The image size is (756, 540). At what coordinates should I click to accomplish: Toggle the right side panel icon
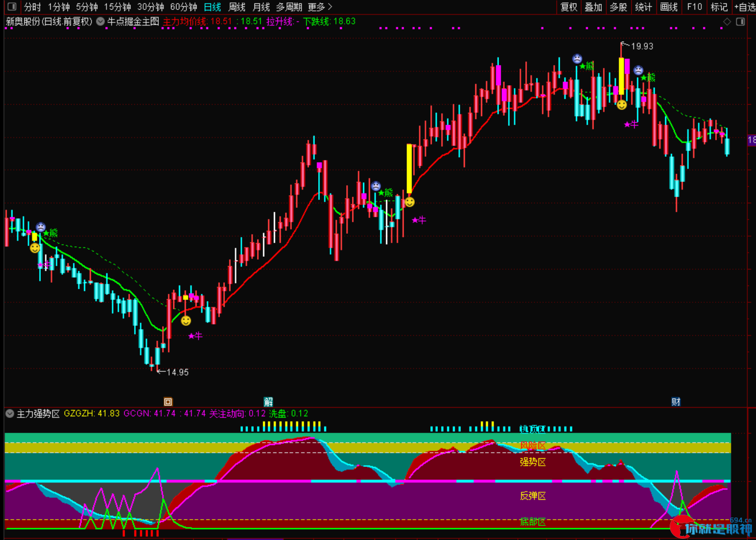click(x=741, y=22)
